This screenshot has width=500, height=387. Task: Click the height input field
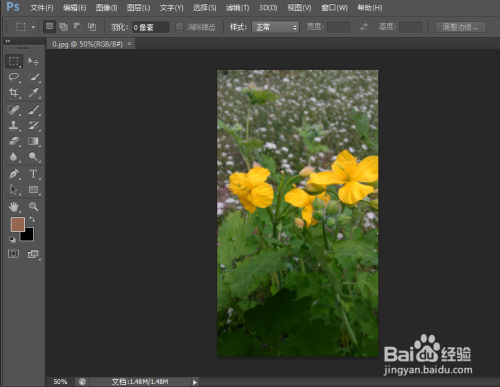(x=411, y=27)
